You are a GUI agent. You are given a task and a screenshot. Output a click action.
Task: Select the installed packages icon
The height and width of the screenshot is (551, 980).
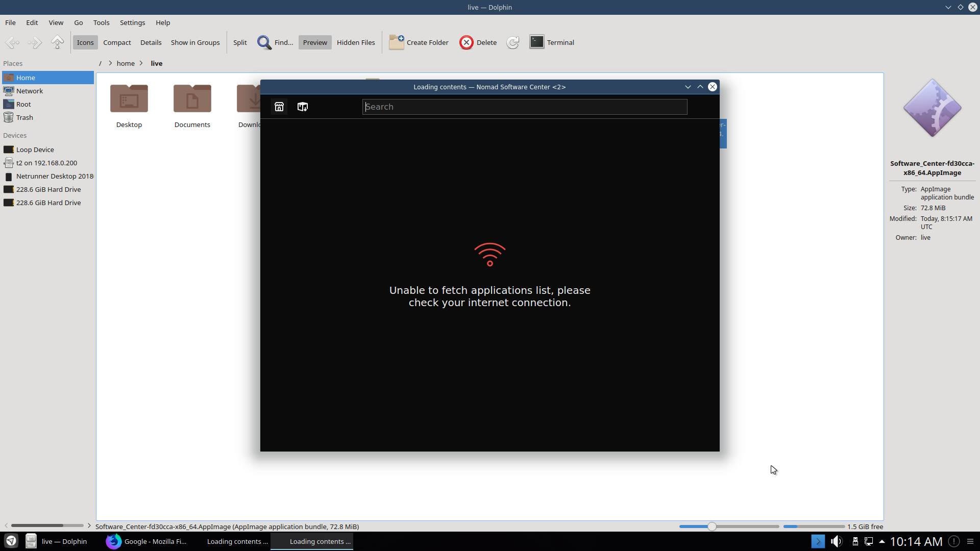[x=303, y=107]
